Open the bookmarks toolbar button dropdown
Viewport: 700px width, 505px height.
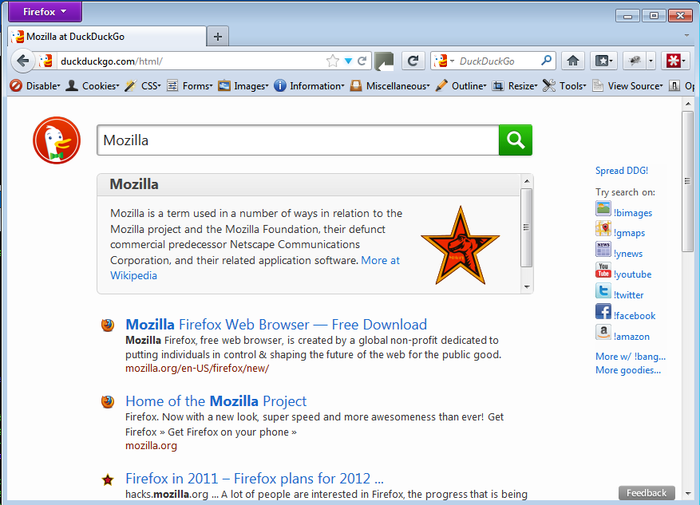coord(604,61)
